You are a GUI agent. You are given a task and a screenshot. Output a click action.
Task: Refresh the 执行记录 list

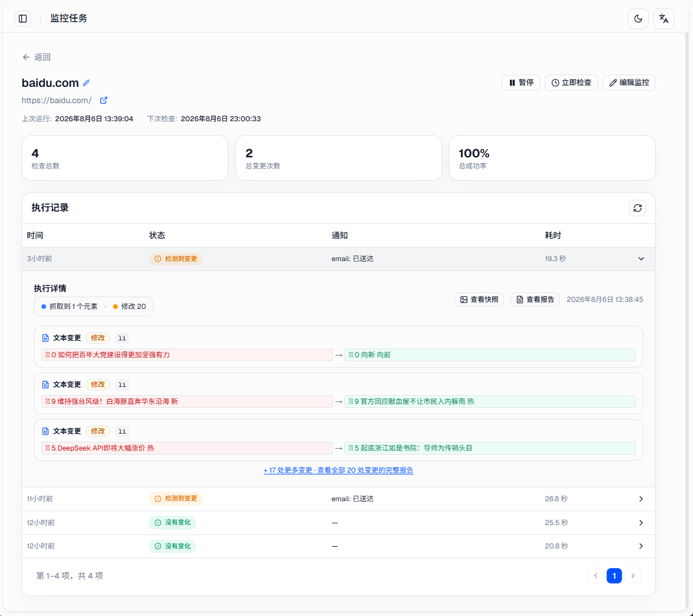637,208
